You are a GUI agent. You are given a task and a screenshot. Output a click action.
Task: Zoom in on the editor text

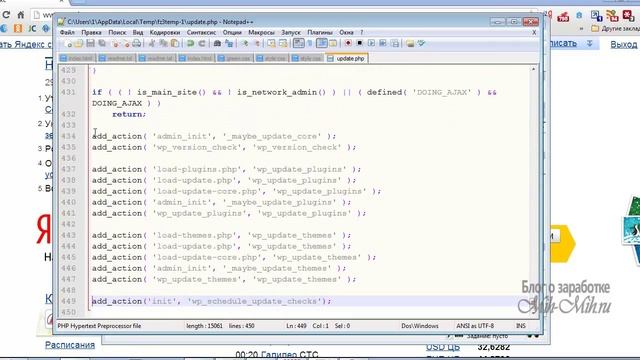pyautogui.click(x=246, y=43)
